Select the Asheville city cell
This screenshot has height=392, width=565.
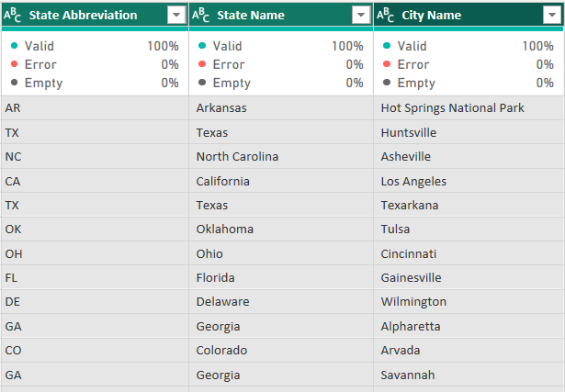pos(469,157)
